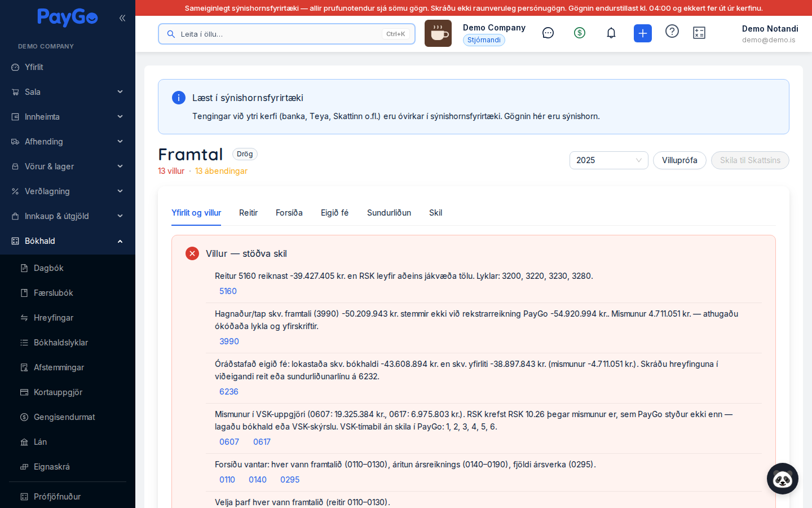Switch to the Forsíða tab
Image resolution: width=812 pixels, height=508 pixels.
point(289,213)
